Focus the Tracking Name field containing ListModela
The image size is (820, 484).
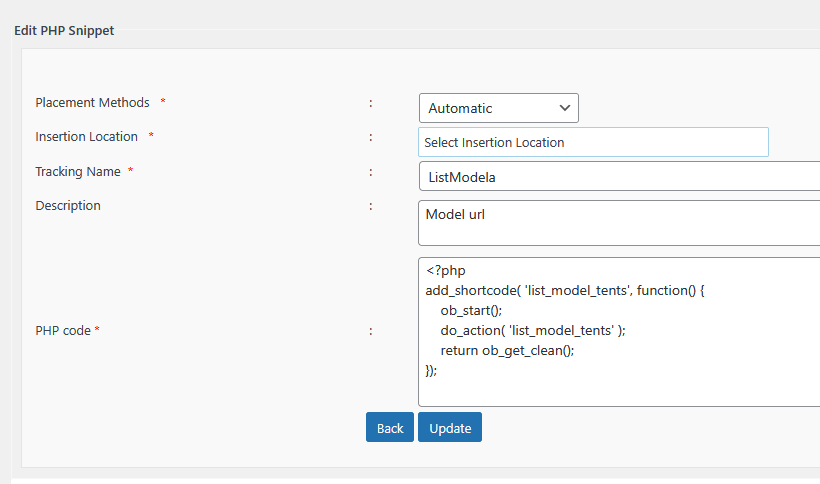tap(618, 177)
